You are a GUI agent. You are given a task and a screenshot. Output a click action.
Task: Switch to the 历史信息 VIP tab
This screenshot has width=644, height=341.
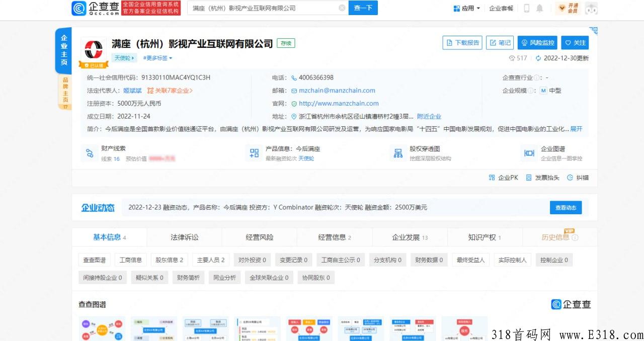point(560,237)
